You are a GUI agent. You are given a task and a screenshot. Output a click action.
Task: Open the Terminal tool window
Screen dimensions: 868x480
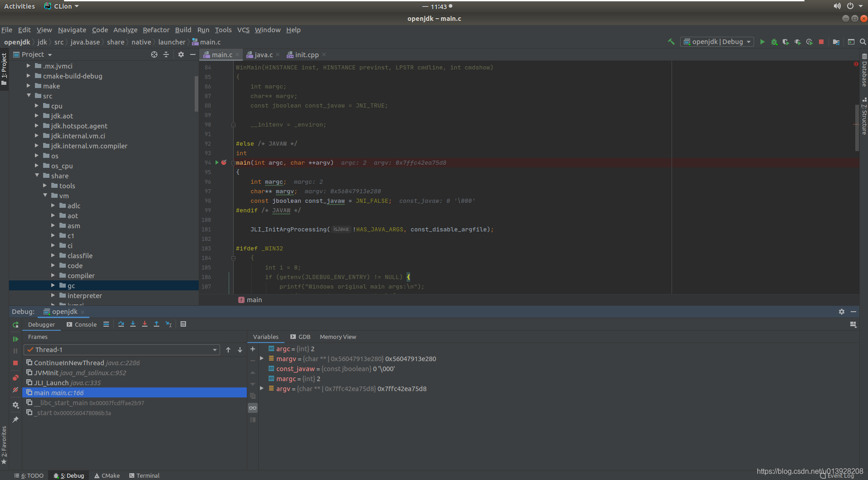[x=144, y=475]
